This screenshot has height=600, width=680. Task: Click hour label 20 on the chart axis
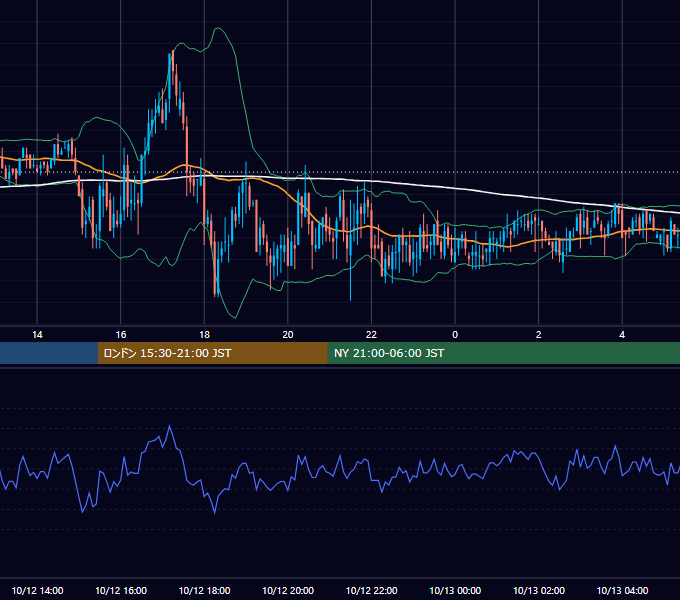[288, 335]
